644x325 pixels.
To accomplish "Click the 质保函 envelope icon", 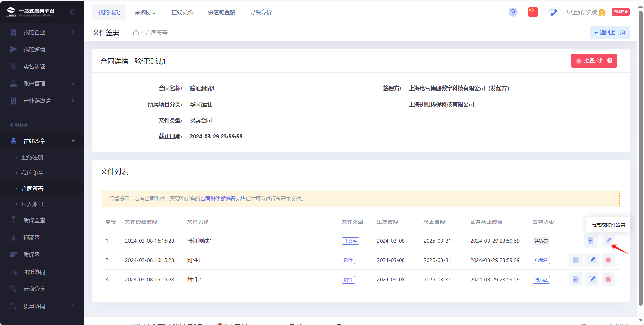I will 14,254.
